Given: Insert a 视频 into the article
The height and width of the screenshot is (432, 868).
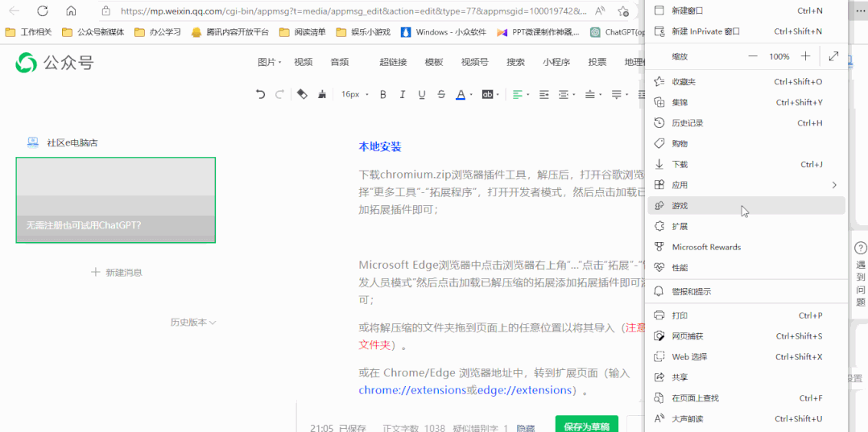Looking at the screenshot, I should (x=304, y=62).
